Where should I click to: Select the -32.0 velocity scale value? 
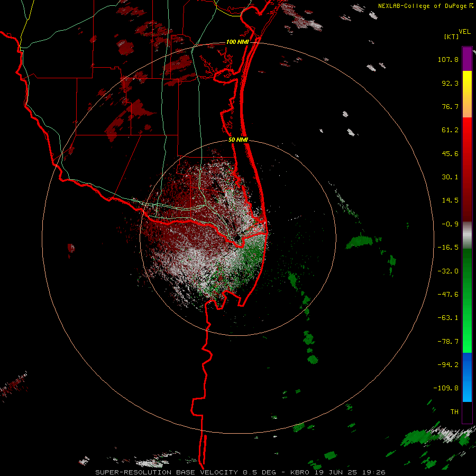coord(448,271)
